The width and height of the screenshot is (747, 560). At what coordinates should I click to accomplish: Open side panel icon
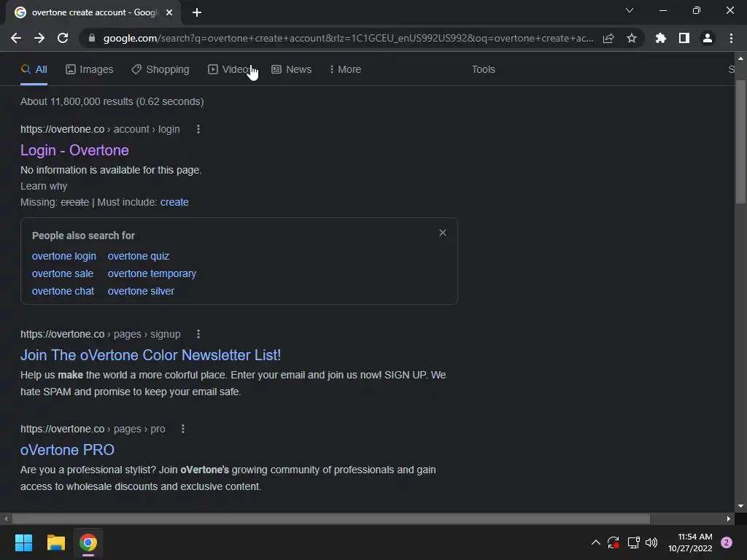point(684,38)
